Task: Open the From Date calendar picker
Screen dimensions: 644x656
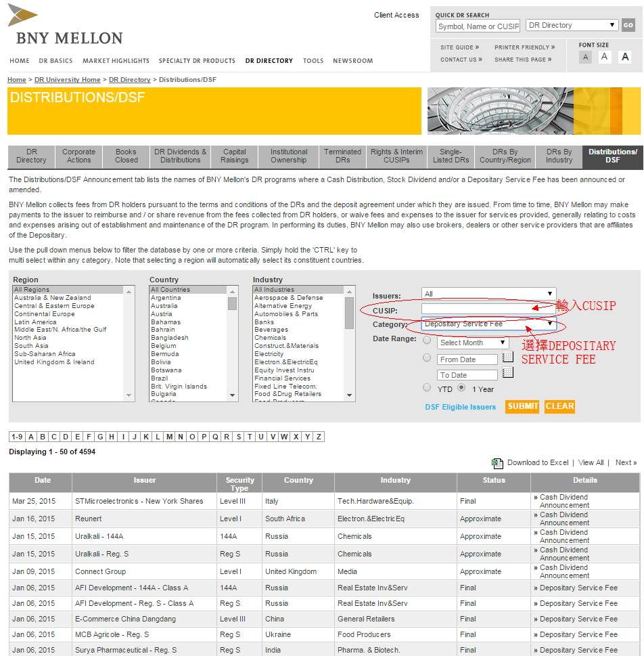Action: [x=507, y=357]
